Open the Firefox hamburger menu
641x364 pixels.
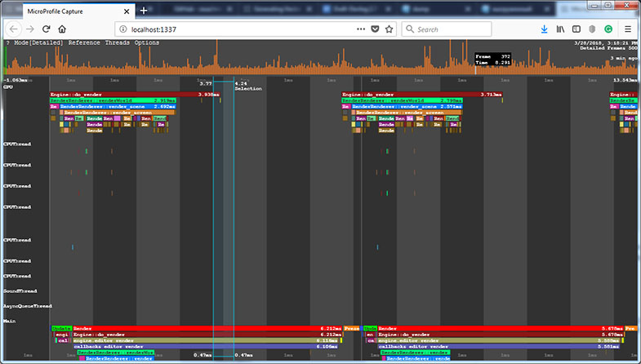tap(628, 29)
